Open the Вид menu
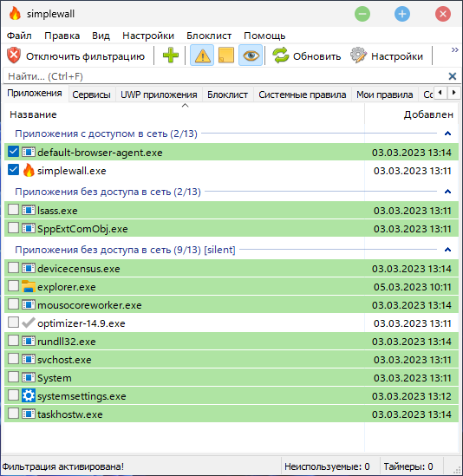 [101, 36]
